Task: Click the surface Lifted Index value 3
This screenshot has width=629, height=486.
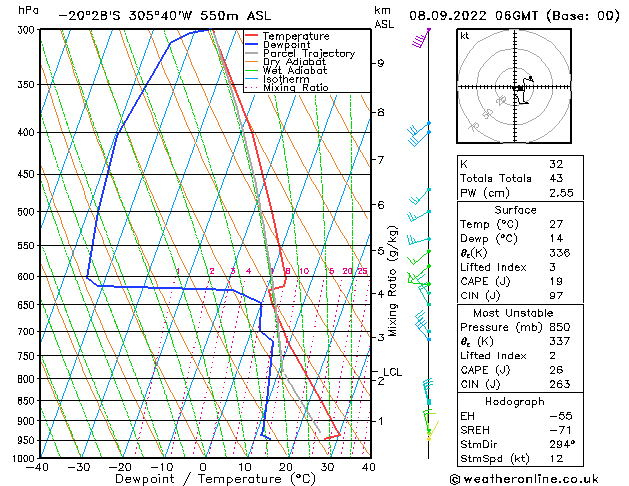Action: [552, 267]
